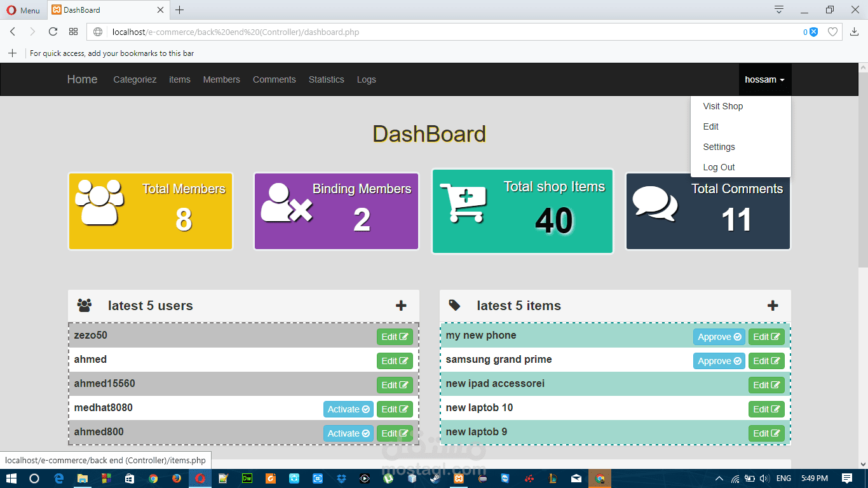The height and width of the screenshot is (488, 868).
Task: Open the Opera tab menu icon
Action: pos(778,10)
